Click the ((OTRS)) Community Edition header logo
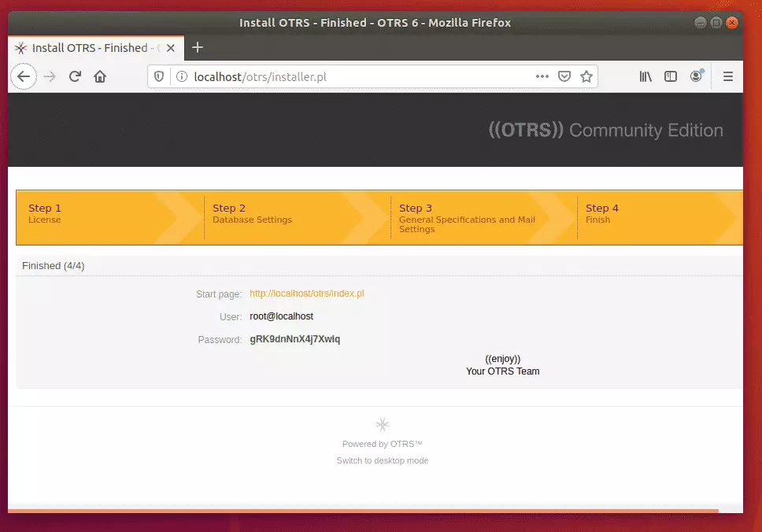The image size is (762, 532). pyautogui.click(x=605, y=130)
